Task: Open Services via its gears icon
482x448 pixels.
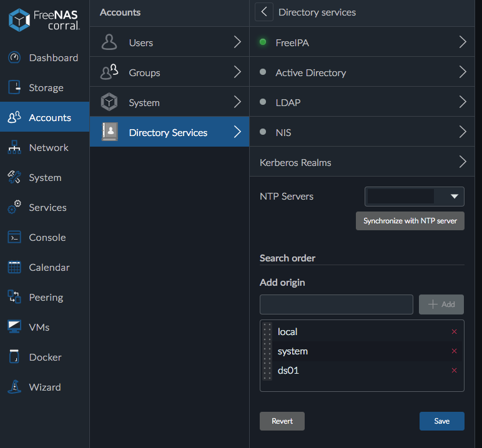Action: click(14, 207)
